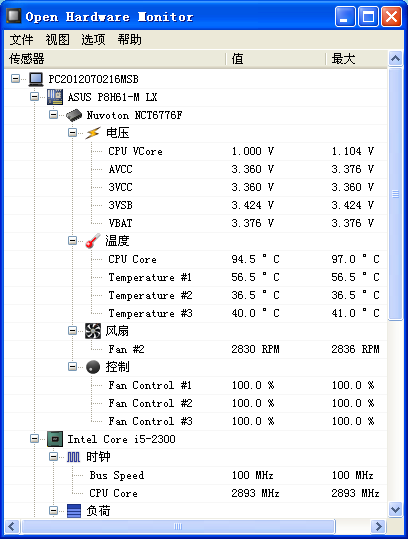408x539 pixels.
Task: Select the Temperature #1 row
Action: [196, 277]
